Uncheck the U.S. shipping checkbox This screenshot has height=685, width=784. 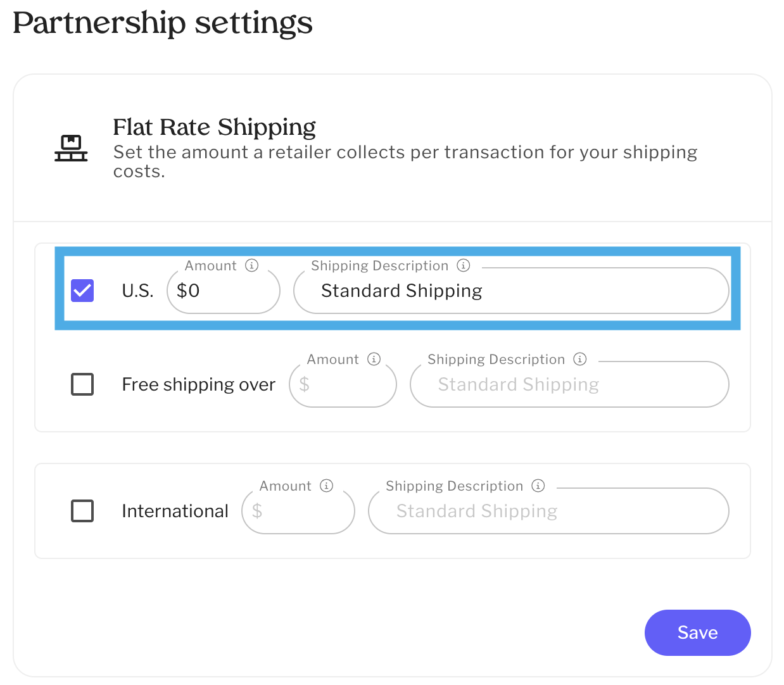pyautogui.click(x=82, y=291)
